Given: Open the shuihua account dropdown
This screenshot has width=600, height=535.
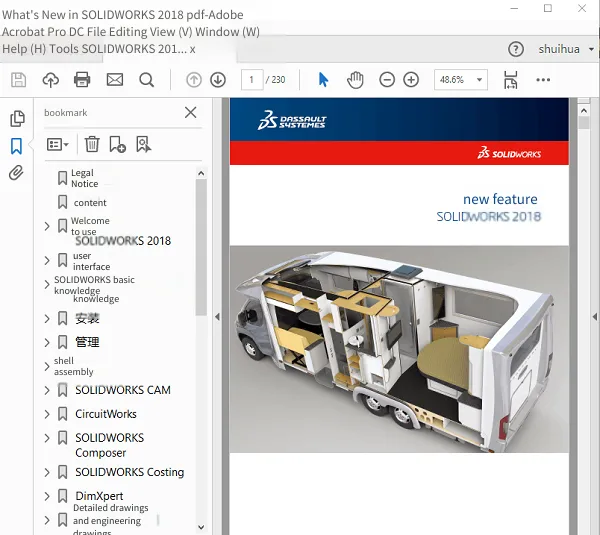Looking at the screenshot, I should coord(566,49).
